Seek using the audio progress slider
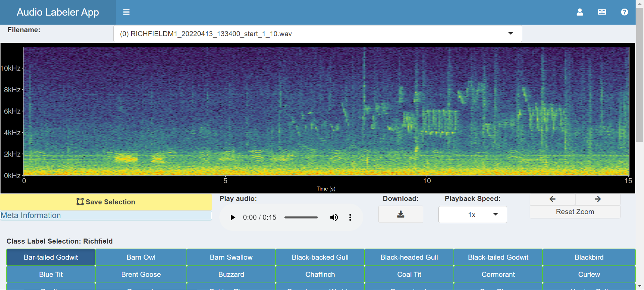This screenshot has height=290, width=644. pyautogui.click(x=301, y=217)
